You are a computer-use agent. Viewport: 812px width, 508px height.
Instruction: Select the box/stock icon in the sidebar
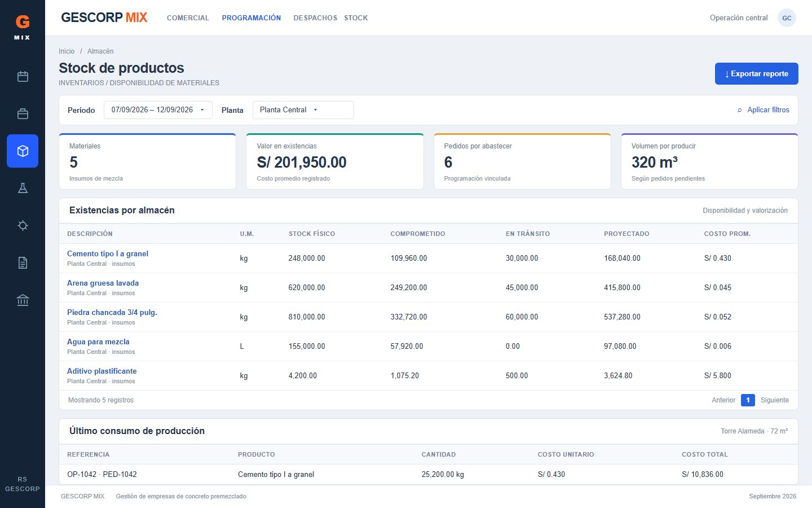pos(23,151)
